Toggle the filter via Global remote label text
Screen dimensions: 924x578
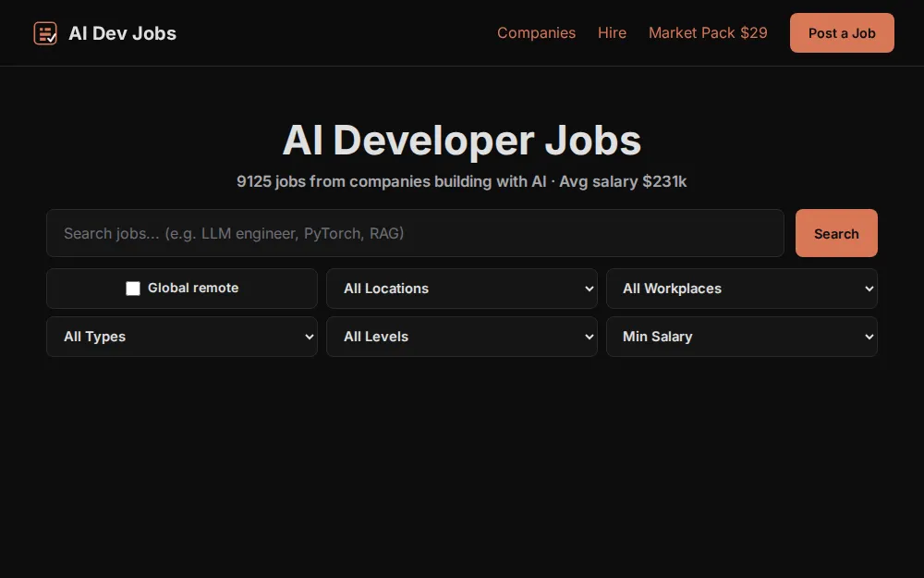[x=193, y=288]
